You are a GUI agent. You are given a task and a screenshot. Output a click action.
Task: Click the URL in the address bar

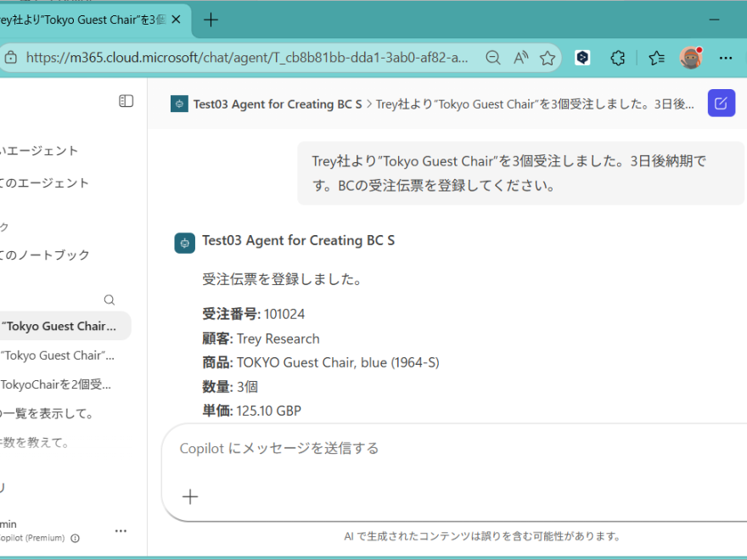pyautogui.click(x=246, y=58)
